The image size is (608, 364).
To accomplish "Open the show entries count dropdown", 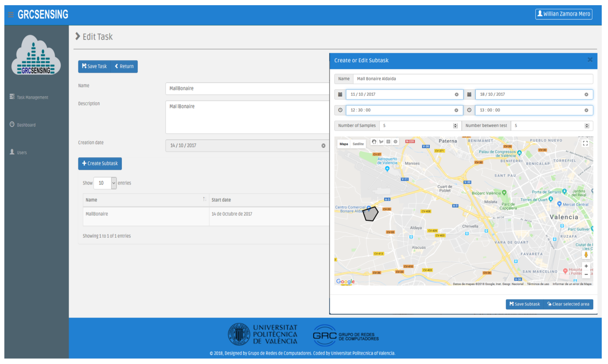I will click(105, 183).
